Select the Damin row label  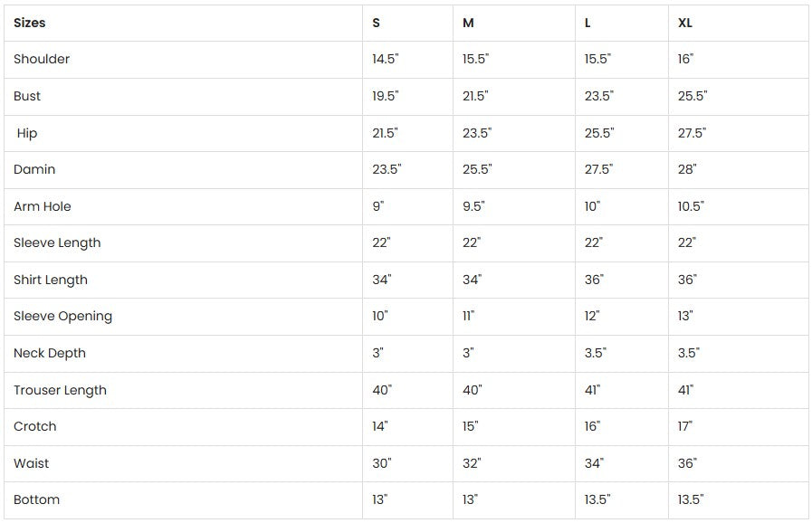click(x=34, y=169)
